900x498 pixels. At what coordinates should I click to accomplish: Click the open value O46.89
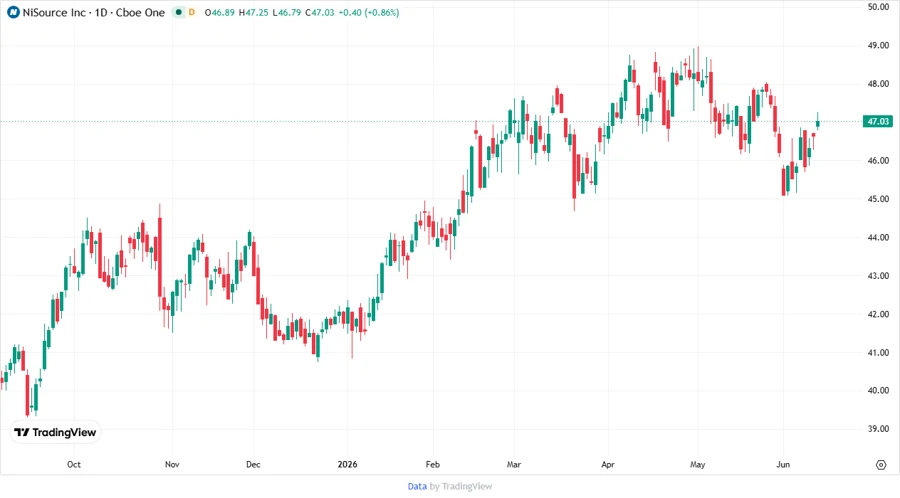(x=220, y=13)
